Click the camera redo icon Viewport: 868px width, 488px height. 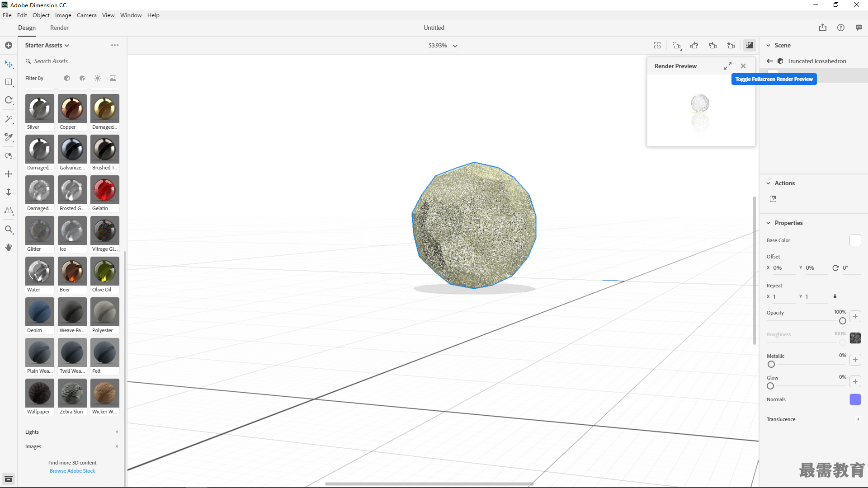pos(713,45)
